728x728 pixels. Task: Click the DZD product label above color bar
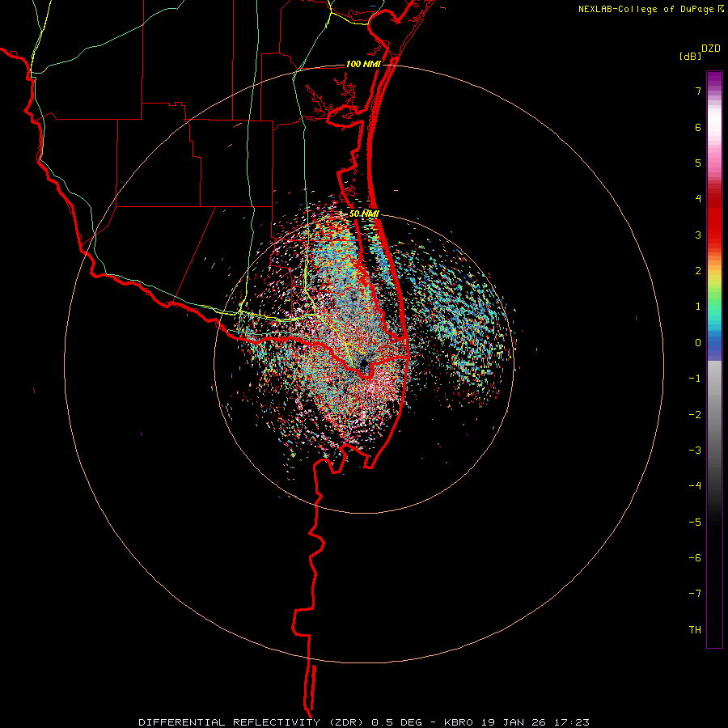click(711, 49)
